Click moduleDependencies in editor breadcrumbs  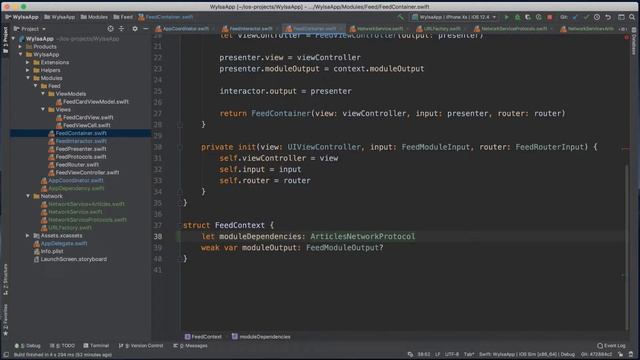pyautogui.click(x=261, y=337)
